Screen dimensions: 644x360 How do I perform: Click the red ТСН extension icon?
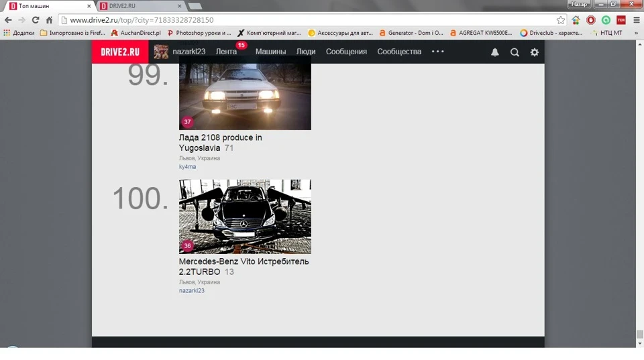[621, 20]
